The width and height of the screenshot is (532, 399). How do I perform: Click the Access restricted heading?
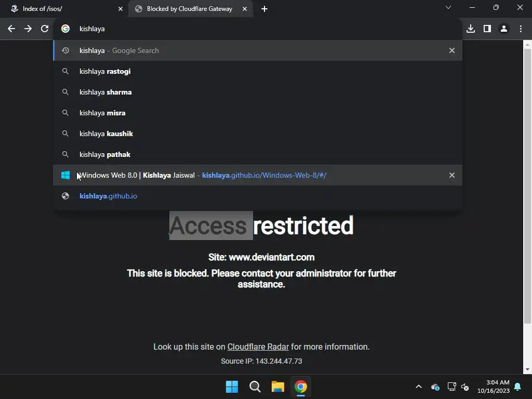(x=261, y=225)
